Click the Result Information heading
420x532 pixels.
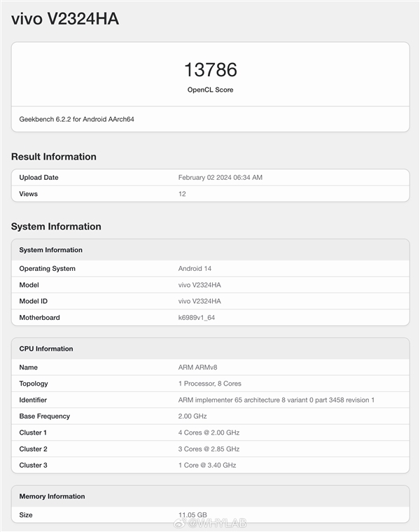click(54, 157)
